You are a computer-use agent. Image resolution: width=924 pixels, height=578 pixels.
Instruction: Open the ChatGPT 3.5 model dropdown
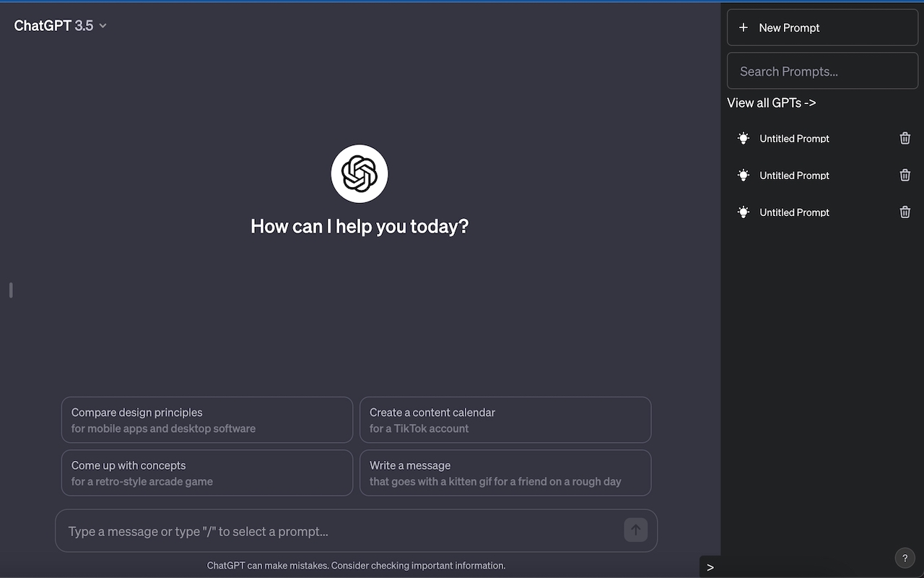(61, 25)
